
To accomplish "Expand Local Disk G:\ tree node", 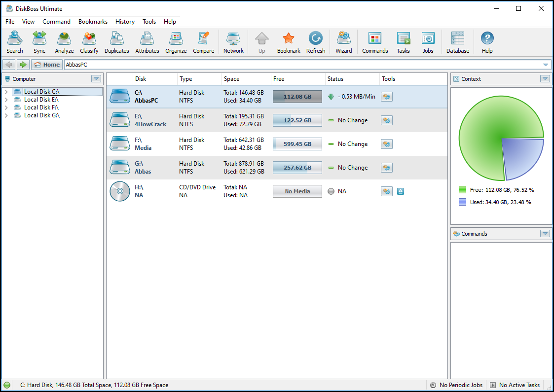I will pos(6,115).
